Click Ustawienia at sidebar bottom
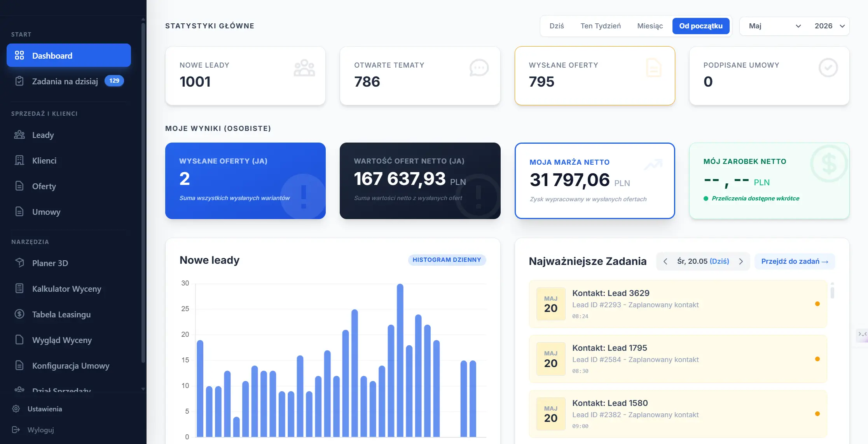Viewport: 868px width, 444px height. coord(45,409)
